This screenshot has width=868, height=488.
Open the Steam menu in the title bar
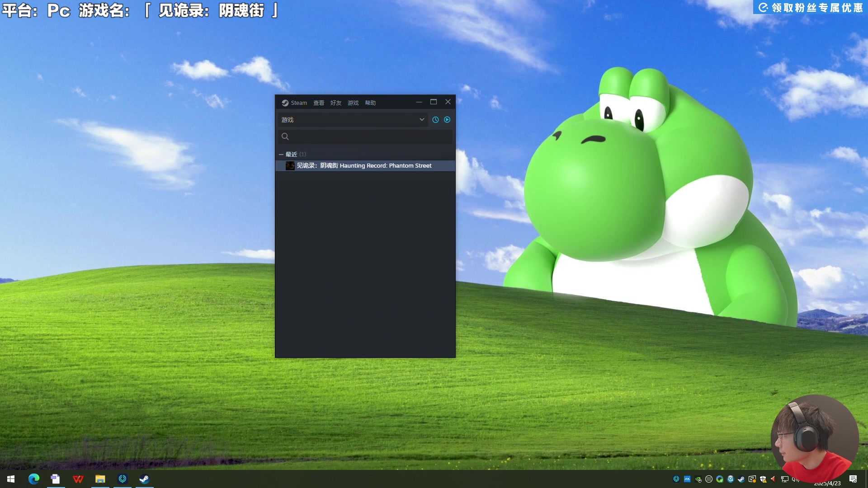coord(294,103)
